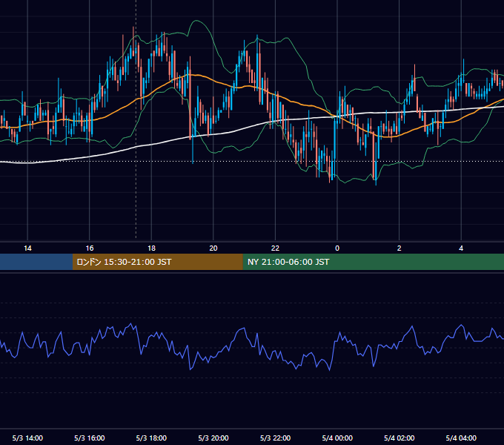Click the 5/4 02:00 time label
The height and width of the screenshot is (445, 504).
tap(399, 438)
